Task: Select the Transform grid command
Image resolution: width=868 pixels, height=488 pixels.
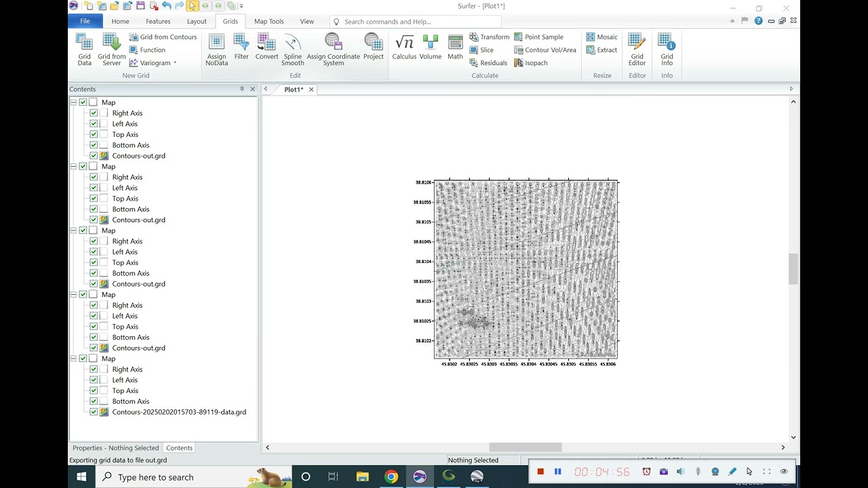Action: [x=489, y=37]
